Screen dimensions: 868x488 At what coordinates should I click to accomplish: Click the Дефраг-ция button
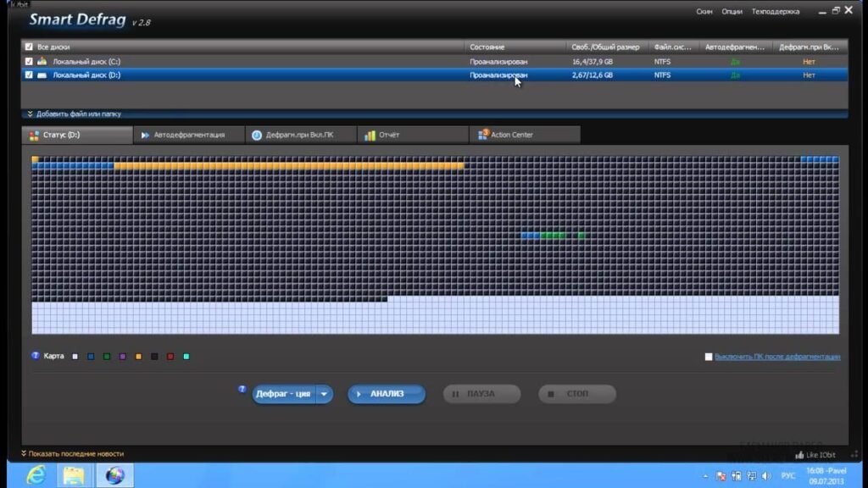[283, 394]
